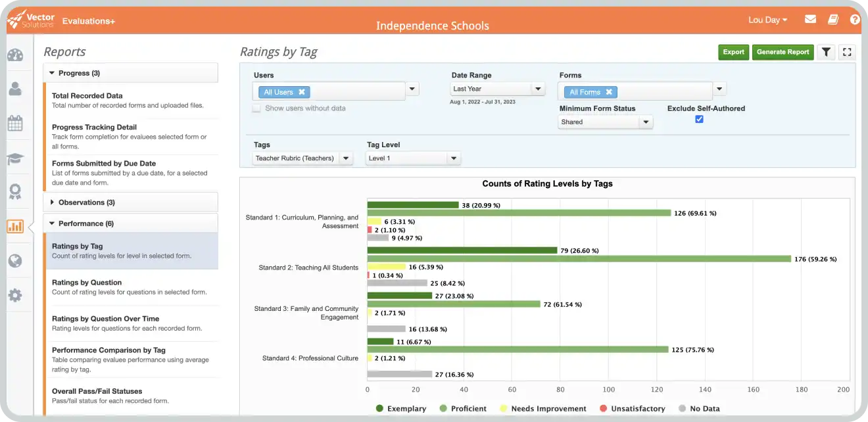This screenshot has height=422, width=868.
Task: Click the filter funnel icon
Action: pos(826,52)
